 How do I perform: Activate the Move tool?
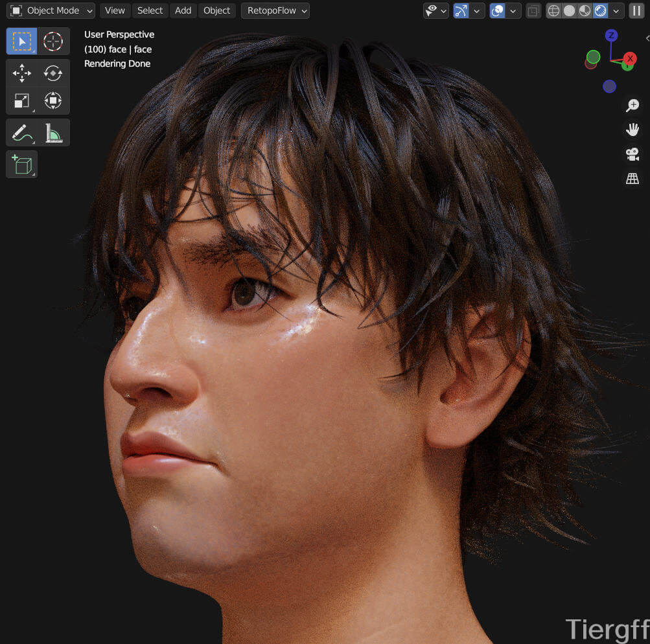tap(22, 73)
